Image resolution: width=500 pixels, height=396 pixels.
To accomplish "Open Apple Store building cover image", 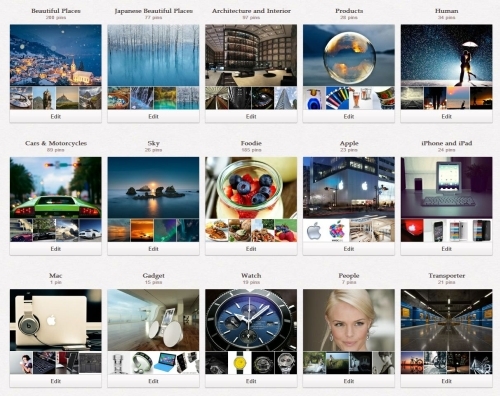I will click(x=349, y=187).
